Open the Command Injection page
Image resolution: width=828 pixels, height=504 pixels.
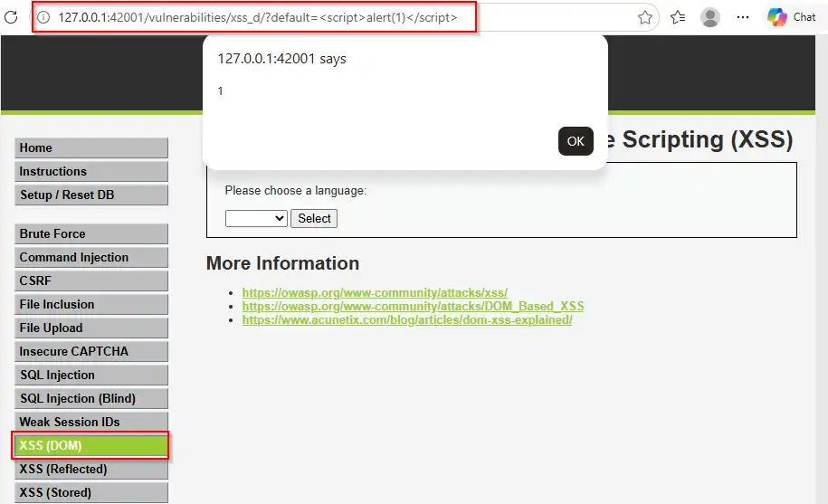91,257
